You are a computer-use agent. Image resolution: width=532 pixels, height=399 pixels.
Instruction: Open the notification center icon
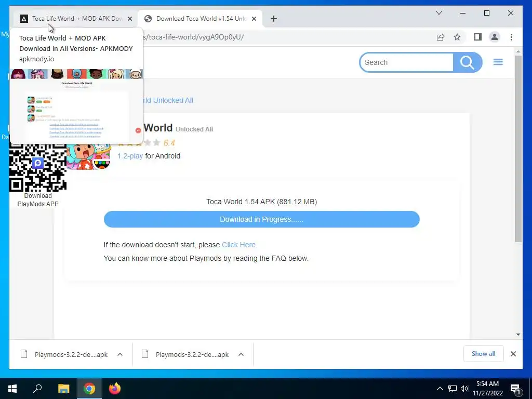pos(515,389)
